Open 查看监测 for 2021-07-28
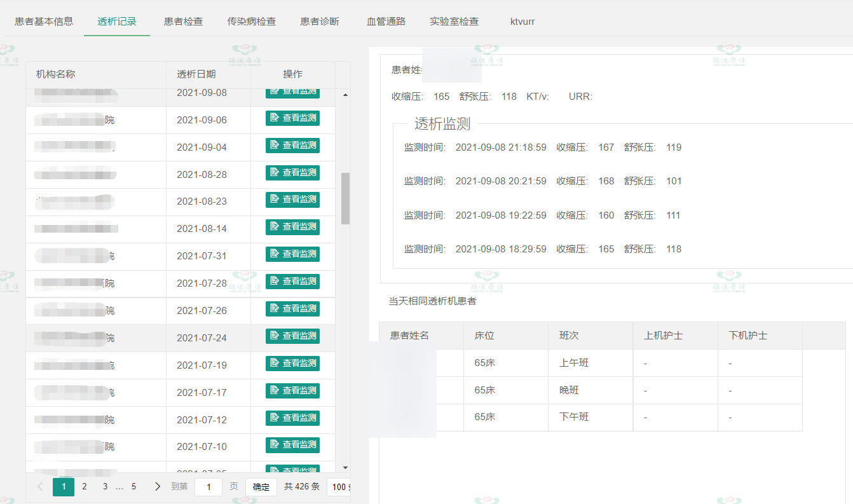 coord(292,282)
